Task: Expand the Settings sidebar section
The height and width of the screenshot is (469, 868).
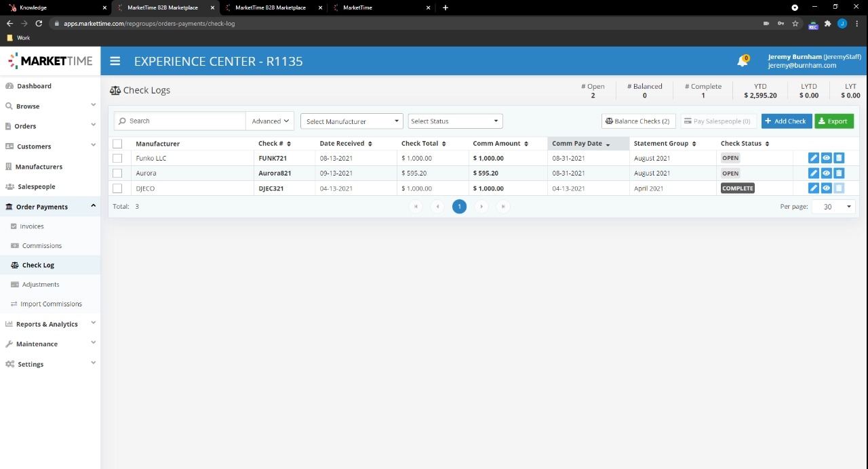Action: coord(50,364)
